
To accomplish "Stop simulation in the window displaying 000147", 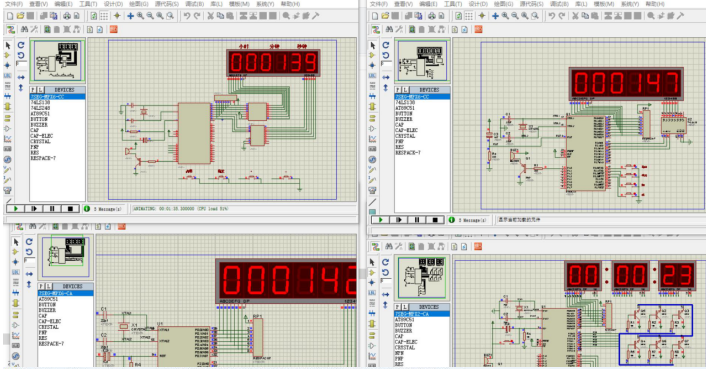I will point(435,220).
